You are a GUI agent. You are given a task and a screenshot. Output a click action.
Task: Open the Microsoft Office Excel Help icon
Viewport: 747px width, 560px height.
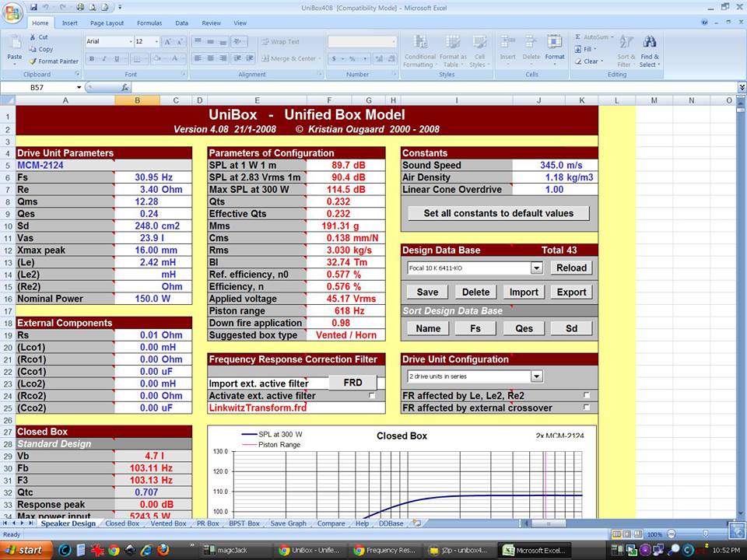(705, 23)
